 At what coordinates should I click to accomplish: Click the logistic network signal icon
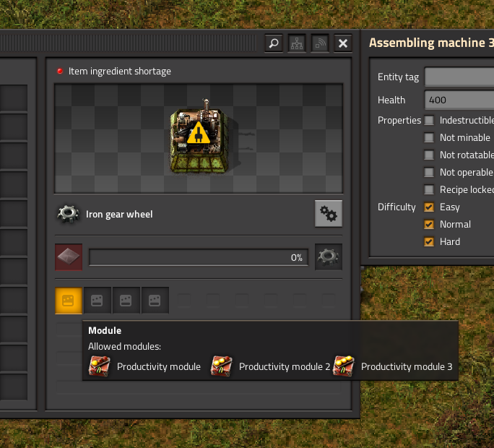(320, 43)
